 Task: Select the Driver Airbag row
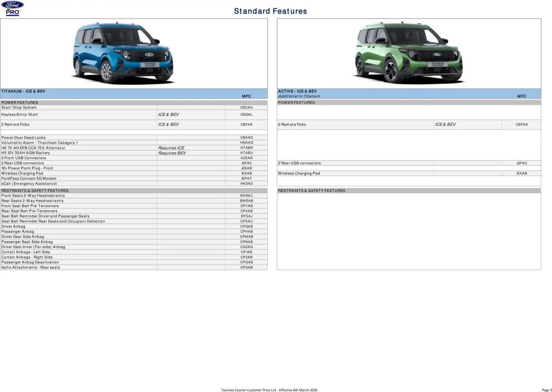click(x=14, y=226)
